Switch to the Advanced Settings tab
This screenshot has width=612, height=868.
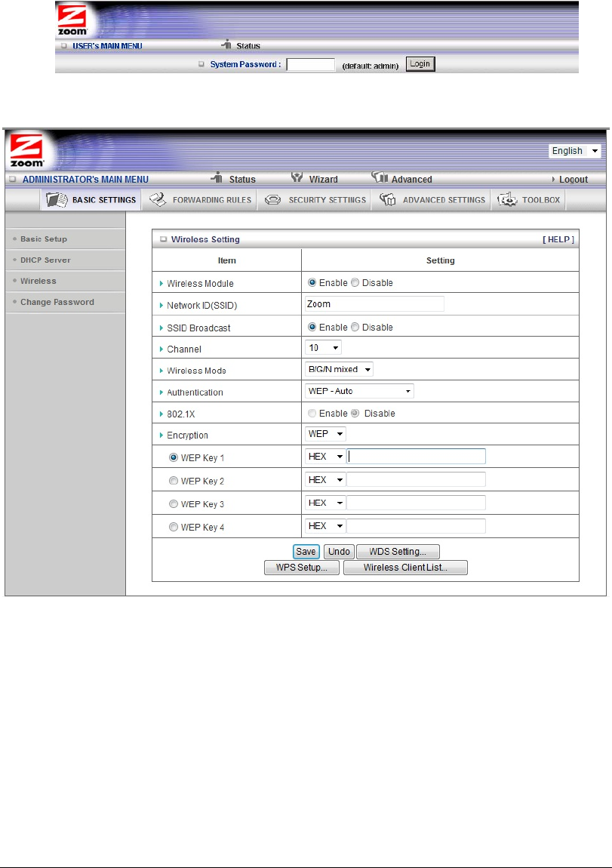point(432,200)
